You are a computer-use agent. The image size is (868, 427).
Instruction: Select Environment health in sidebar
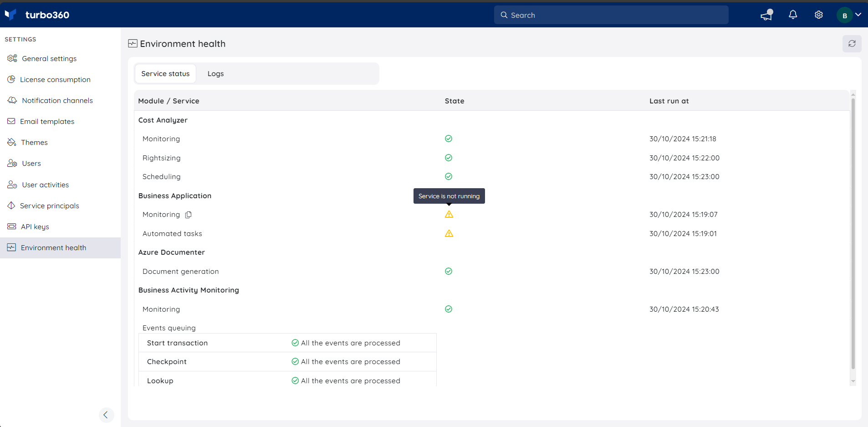click(60, 247)
